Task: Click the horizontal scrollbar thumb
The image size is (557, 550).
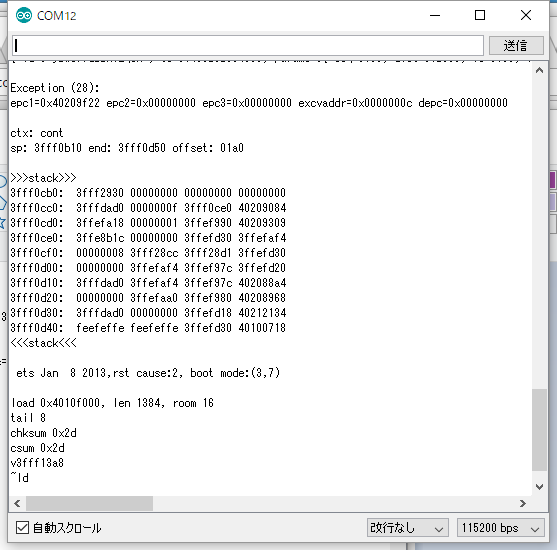Action: [90, 503]
